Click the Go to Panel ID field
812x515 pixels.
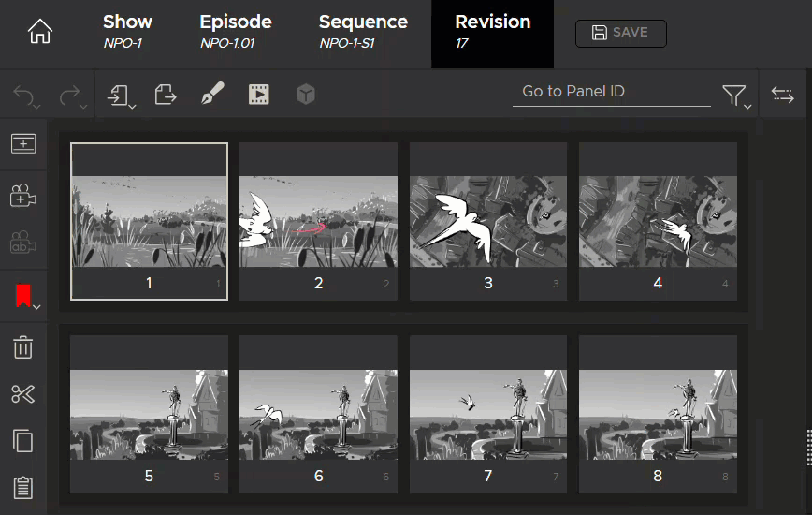(611, 92)
